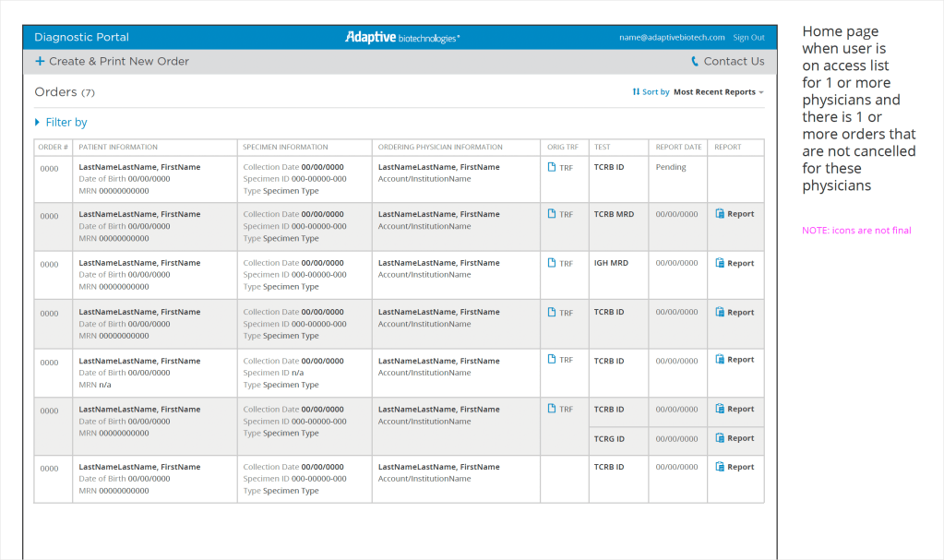Click the plus icon for new order
944x560 pixels.
pyautogui.click(x=40, y=62)
